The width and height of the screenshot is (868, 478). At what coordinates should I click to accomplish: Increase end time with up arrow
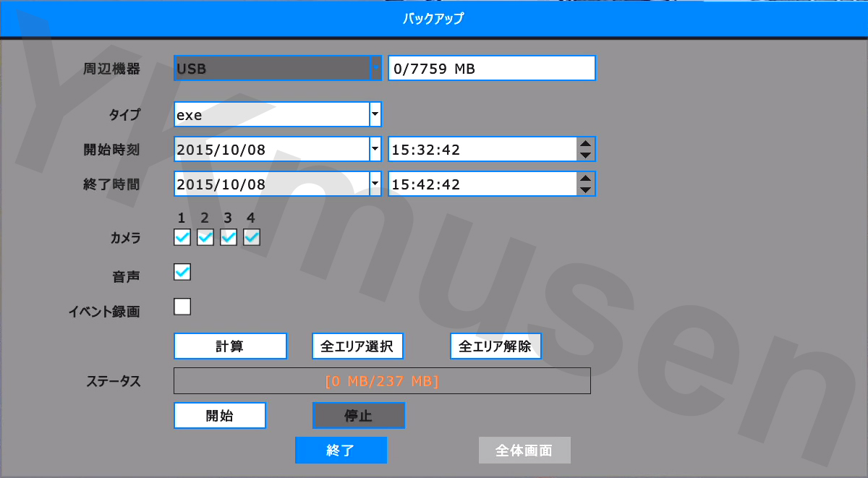[586, 178]
